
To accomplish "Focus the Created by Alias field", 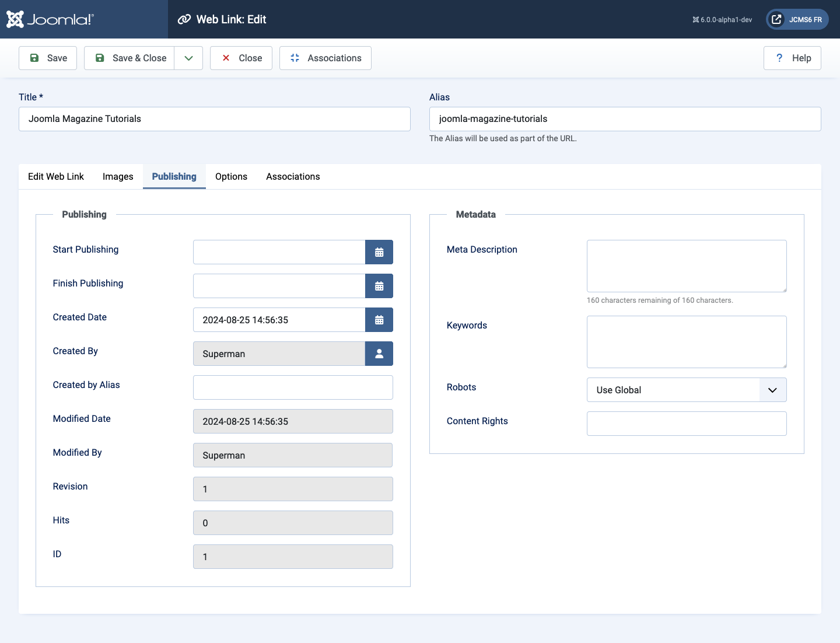I will click(293, 387).
